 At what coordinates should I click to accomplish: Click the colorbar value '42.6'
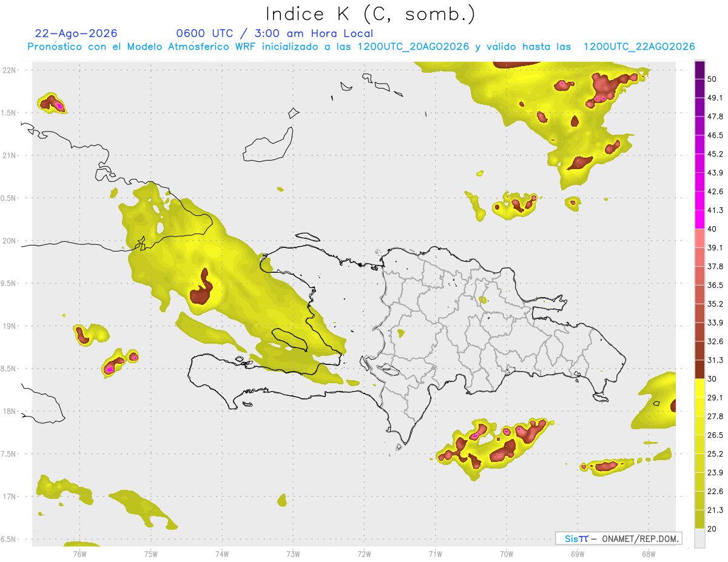715,192
